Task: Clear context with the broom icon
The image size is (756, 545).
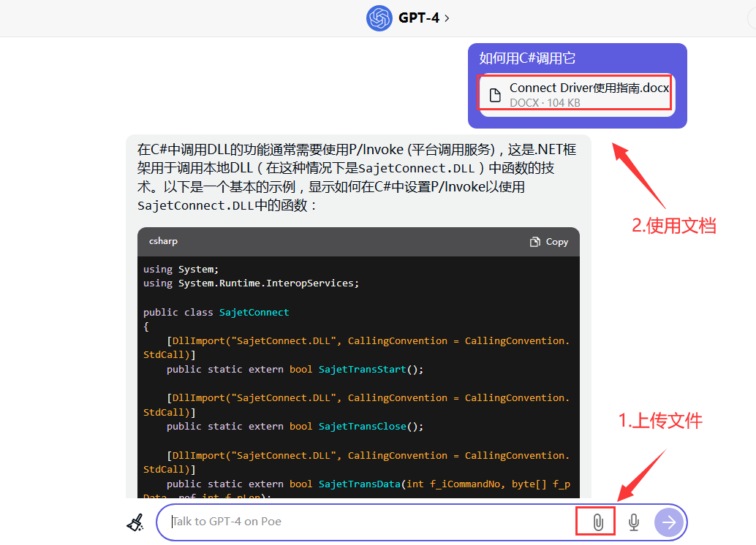Action: [135, 522]
